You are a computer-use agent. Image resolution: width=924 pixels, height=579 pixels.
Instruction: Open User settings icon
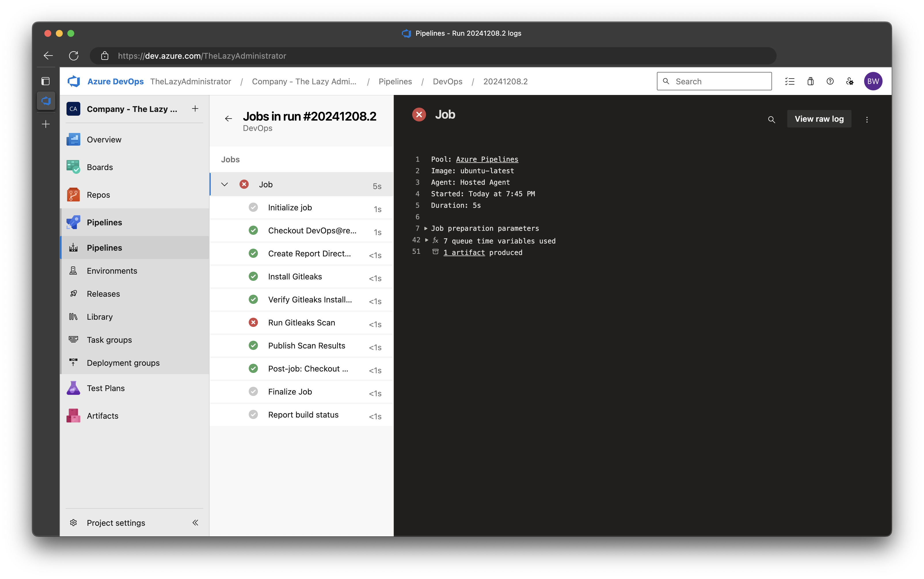[850, 81]
